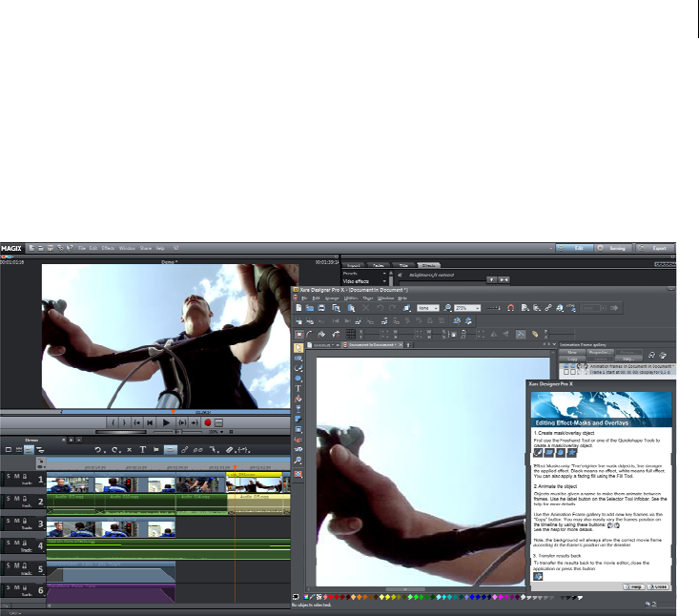The image size is (699, 616).
Task: Switch to the Title tab in media pool
Action: coord(403,265)
